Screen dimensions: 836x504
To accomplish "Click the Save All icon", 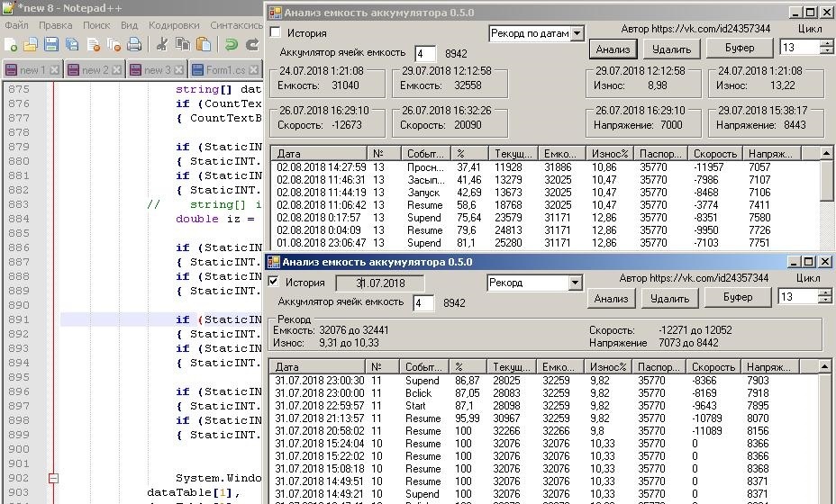I will click(x=72, y=44).
